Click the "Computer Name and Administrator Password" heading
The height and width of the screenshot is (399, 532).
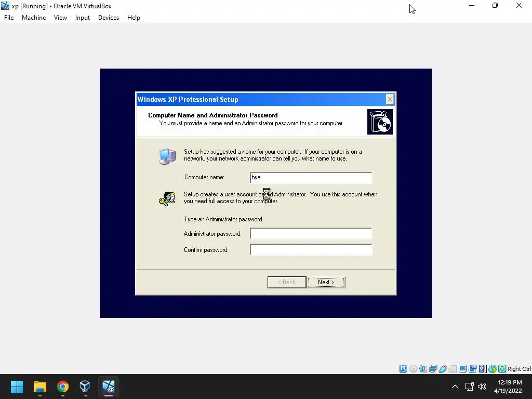click(212, 115)
